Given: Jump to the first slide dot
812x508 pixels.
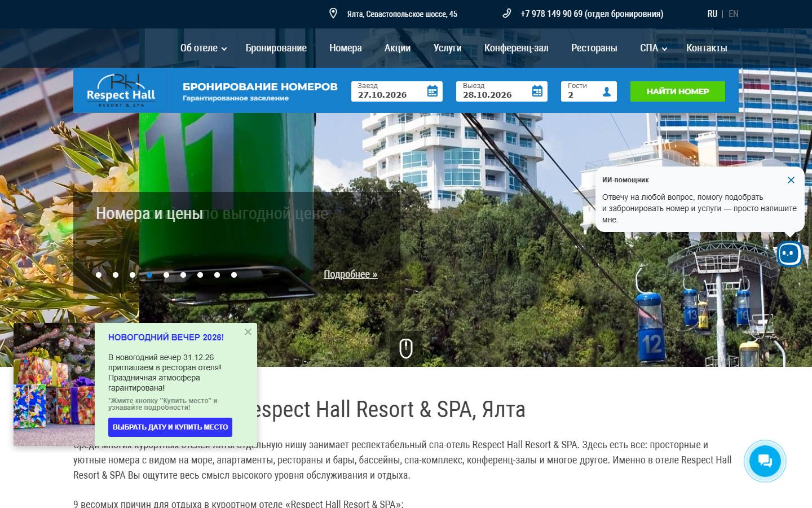Looking at the screenshot, I should [x=99, y=275].
